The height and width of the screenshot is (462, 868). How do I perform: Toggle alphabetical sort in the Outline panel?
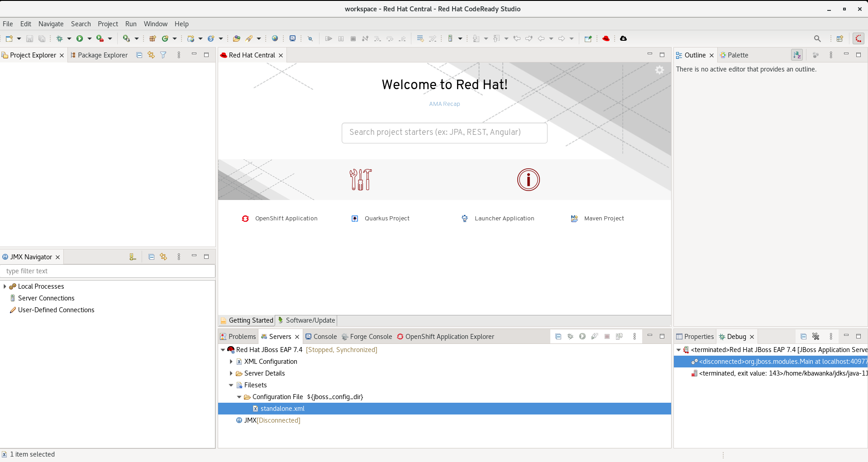(796, 55)
